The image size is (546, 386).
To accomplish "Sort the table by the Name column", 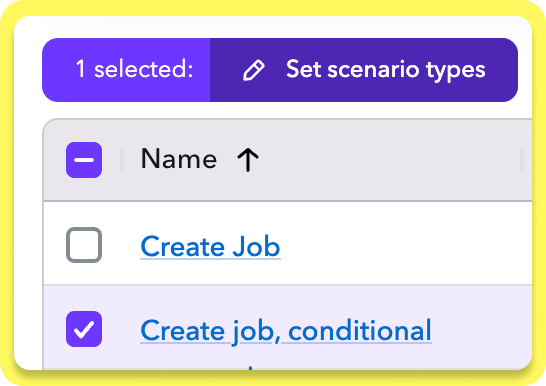I will [179, 159].
